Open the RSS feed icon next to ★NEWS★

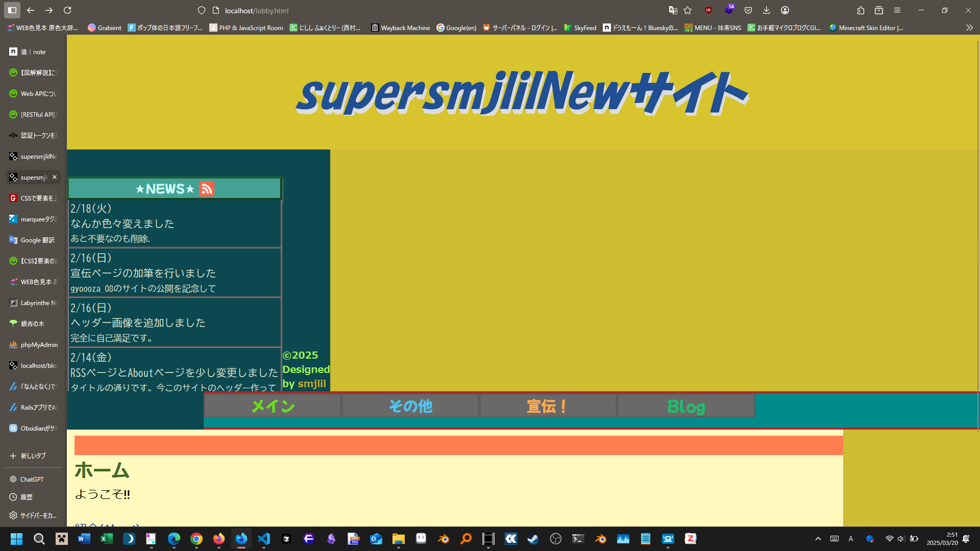(207, 189)
